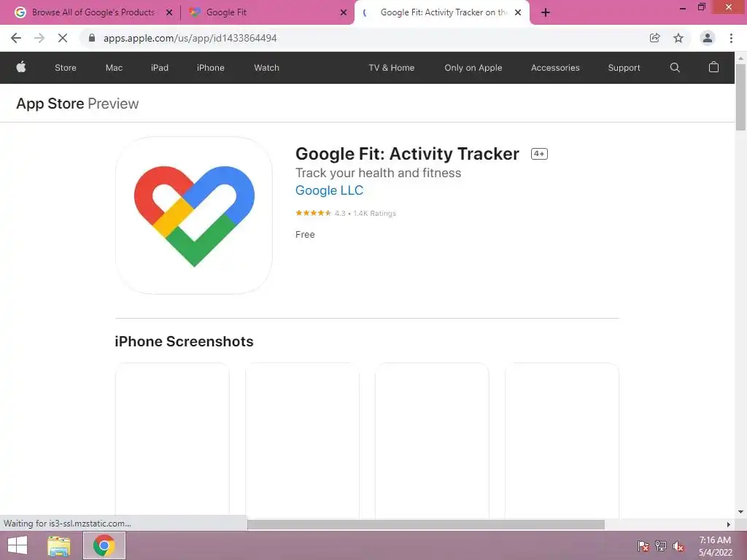
Task: Click the third iPhone screenshot placeholder
Action: tap(432, 440)
